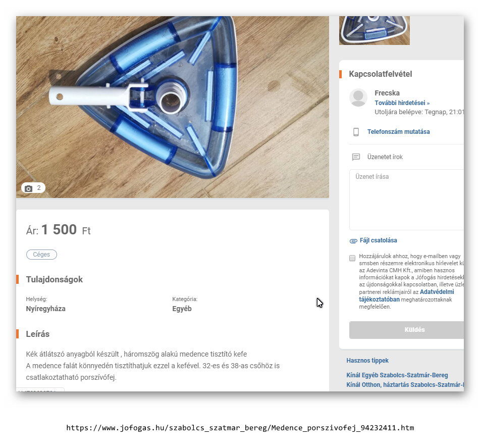Image resolution: width=480 pixels, height=448 pixels.
Task: Click the message bubble icon beside Üzenetet írok
Action: tap(356, 157)
